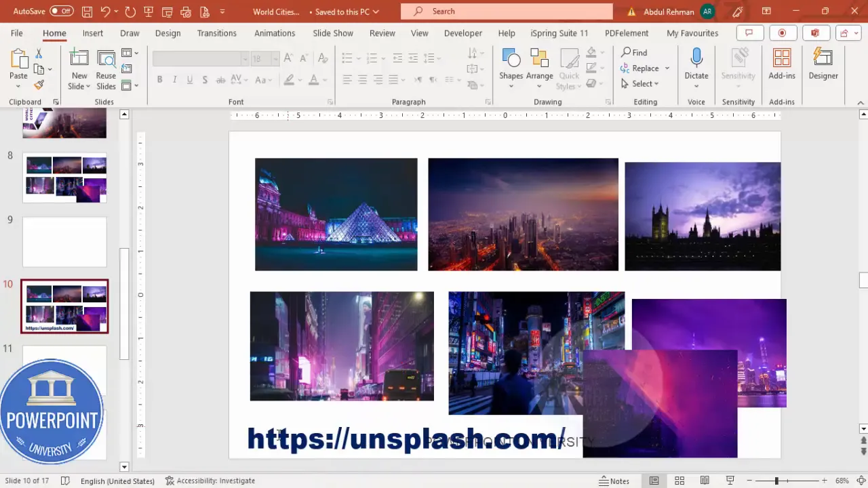Open the save location dropdown beside Saved to this PC
This screenshot has height=488, width=868.
point(376,12)
